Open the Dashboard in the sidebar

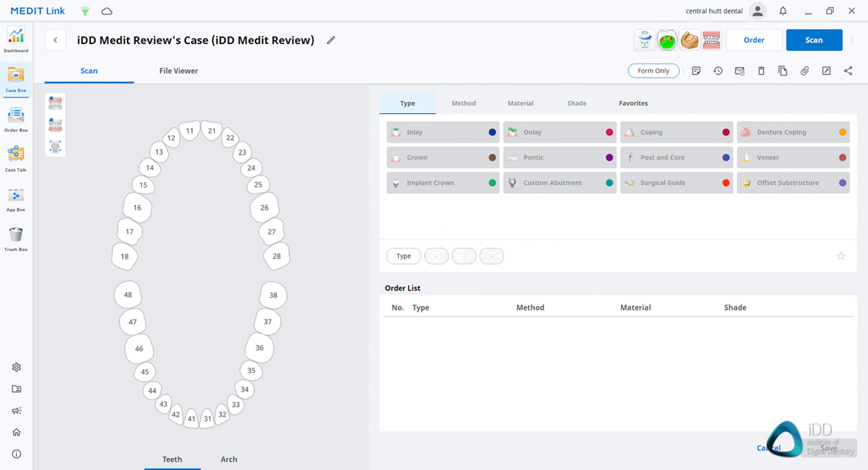point(16,40)
